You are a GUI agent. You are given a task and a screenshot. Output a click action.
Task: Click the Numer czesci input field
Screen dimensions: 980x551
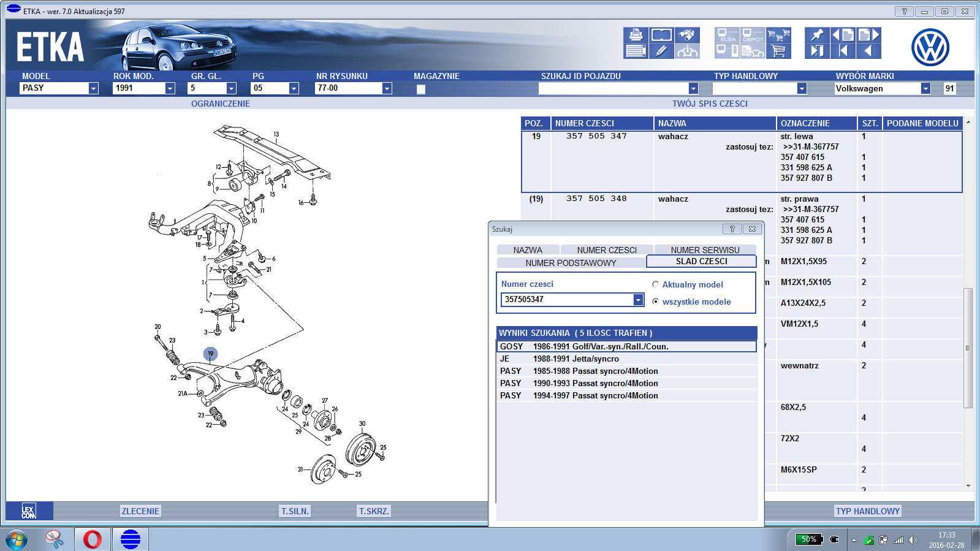pos(568,300)
